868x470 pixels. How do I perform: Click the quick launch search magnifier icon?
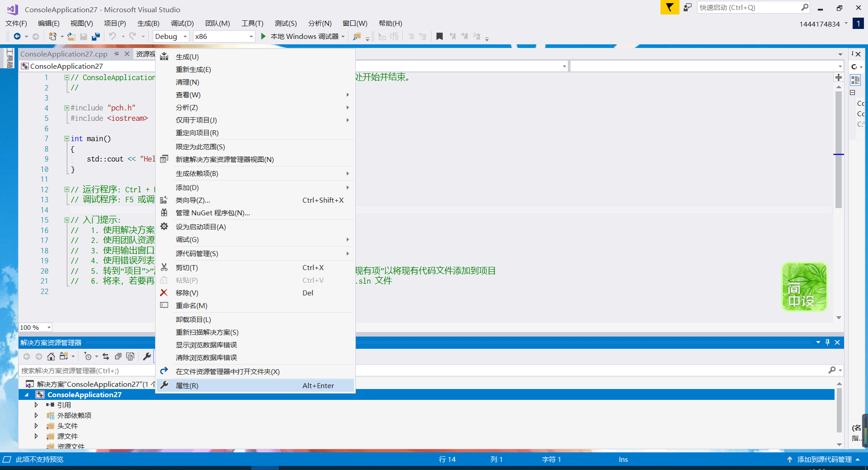(805, 7)
